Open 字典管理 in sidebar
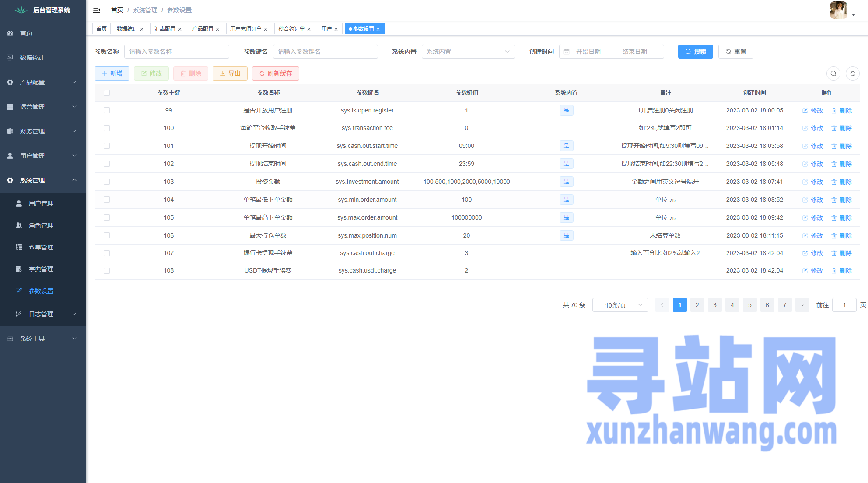868x483 pixels. click(41, 269)
